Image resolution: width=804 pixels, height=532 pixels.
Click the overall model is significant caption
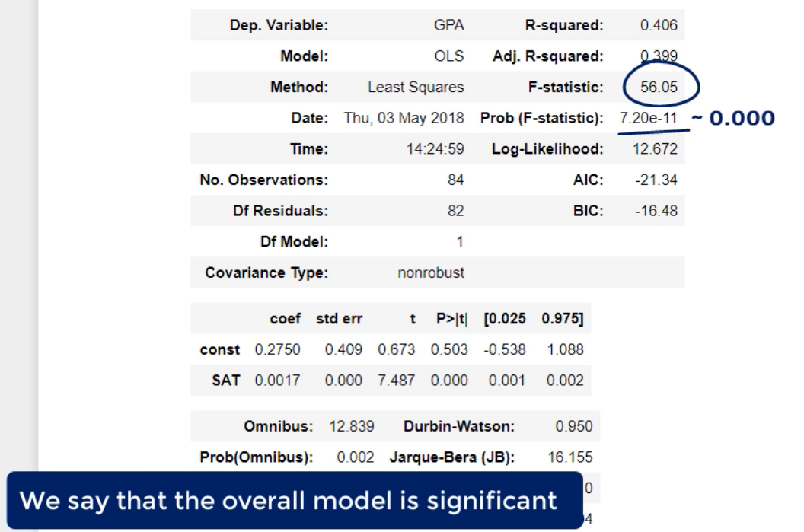coord(288,501)
